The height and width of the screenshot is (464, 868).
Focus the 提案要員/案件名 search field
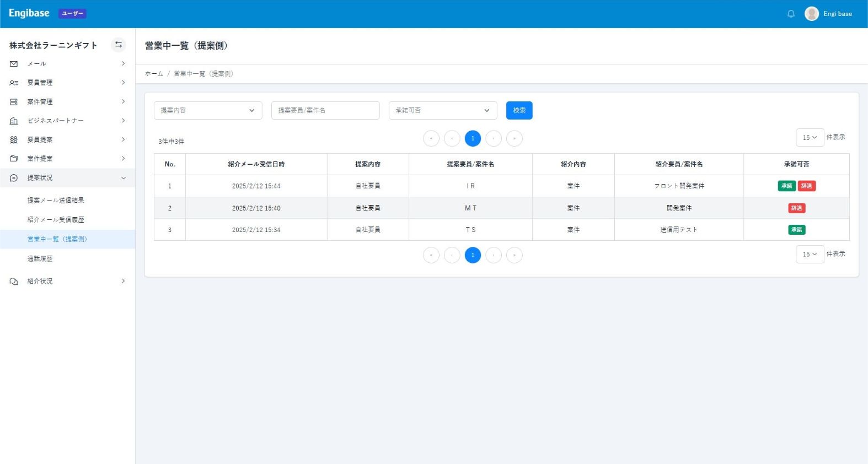pyautogui.click(x=325, y=110)
